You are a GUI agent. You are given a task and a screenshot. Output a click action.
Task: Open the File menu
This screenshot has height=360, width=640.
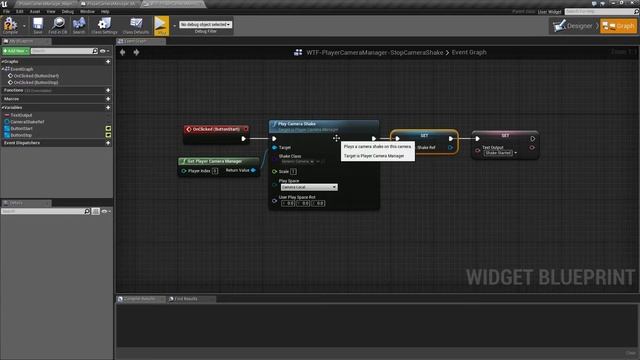coord(7,11)
